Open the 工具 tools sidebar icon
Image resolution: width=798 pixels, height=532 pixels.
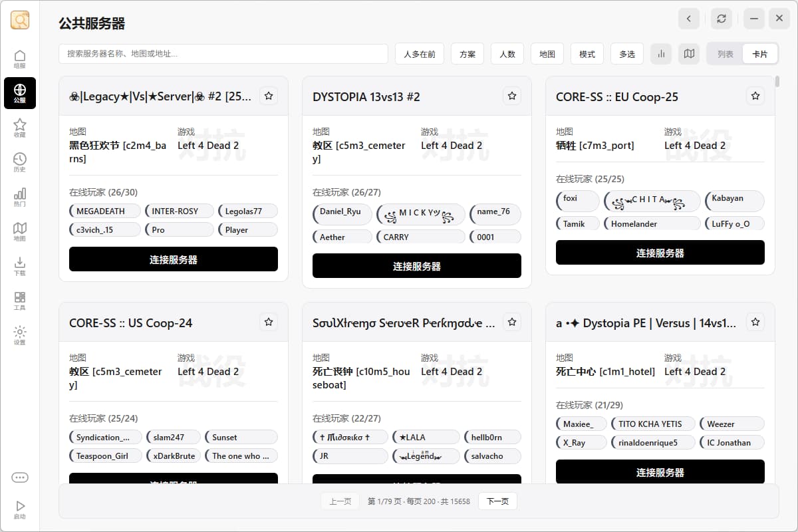click(20, 301)
